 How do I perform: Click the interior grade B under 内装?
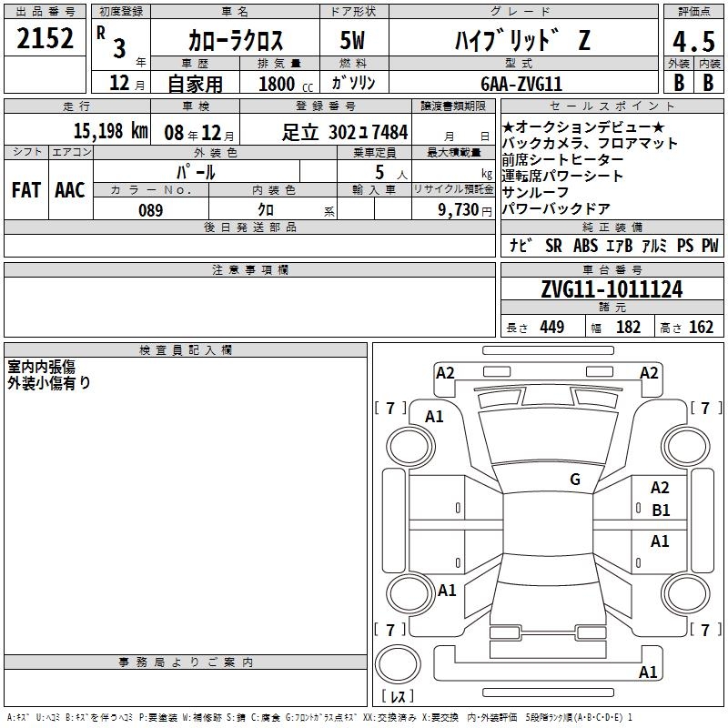point(709,83)
